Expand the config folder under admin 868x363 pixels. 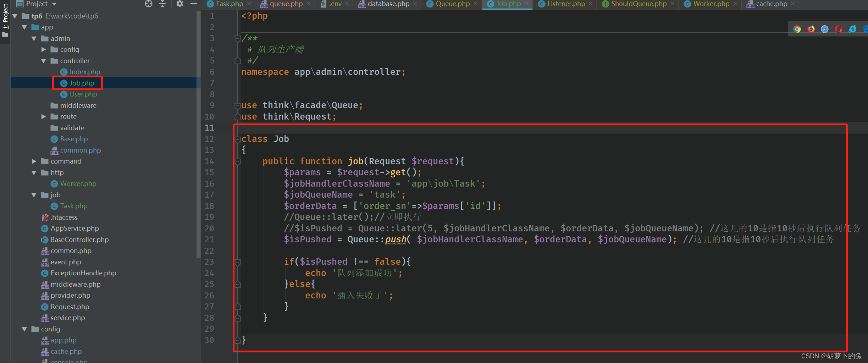[x=43, y=49]
